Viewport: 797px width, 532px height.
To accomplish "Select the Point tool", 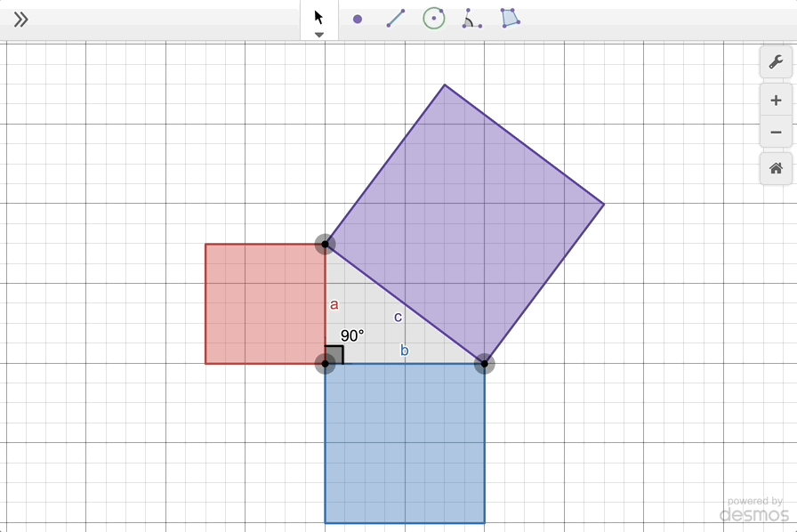I will tap(358, 17).
